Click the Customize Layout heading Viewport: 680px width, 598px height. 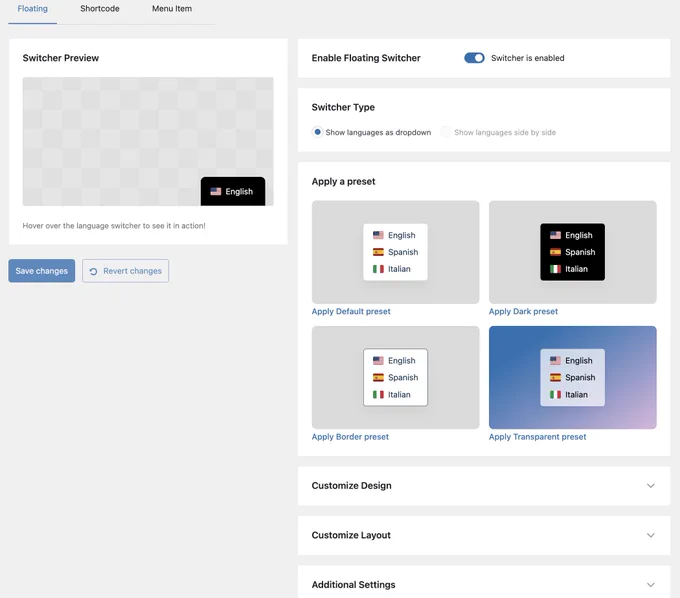point(351,535)
